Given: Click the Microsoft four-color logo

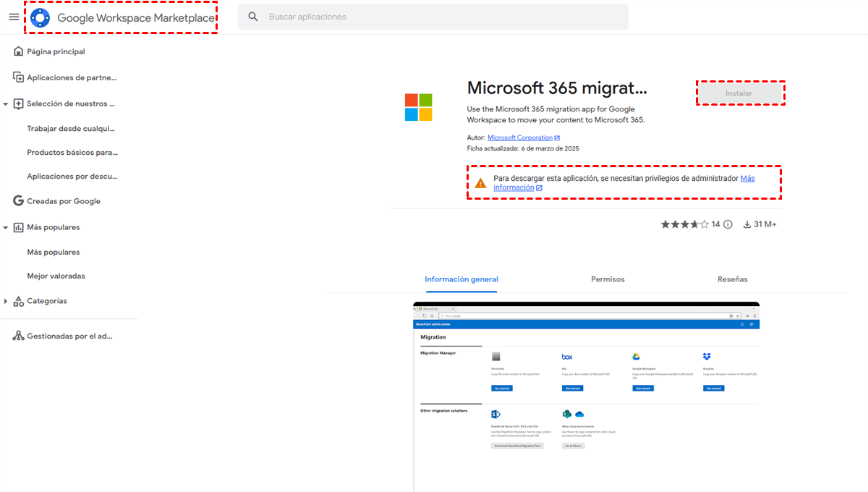Looking at the screenshot, I should pyautogui.click(x=418, y=107).
